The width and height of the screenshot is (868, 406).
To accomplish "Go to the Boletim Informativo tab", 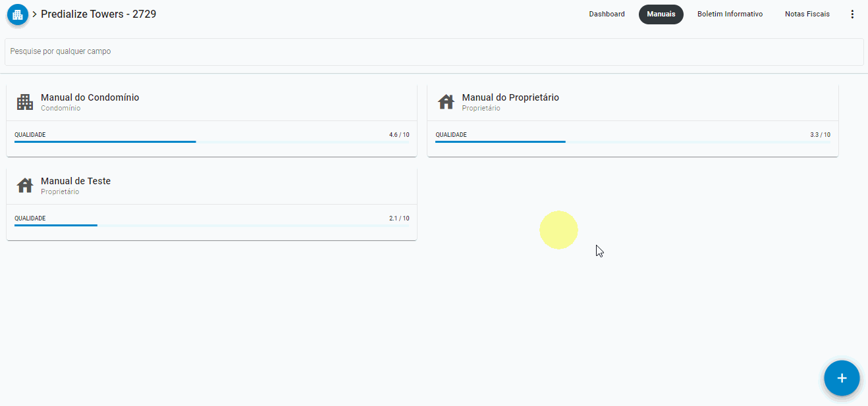I will click(x=730, y=14).
